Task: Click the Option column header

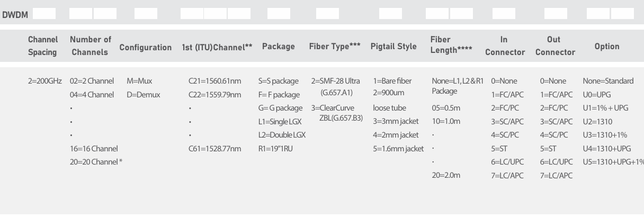Action: [x=607, y=47]
